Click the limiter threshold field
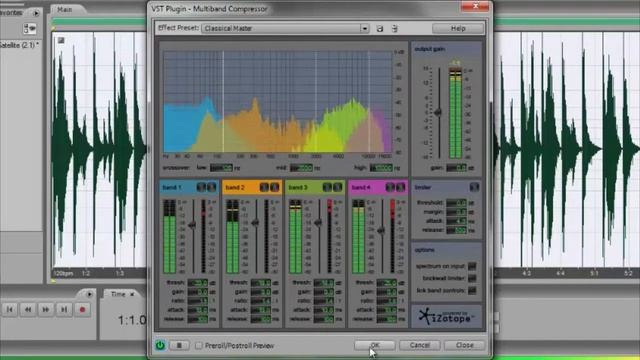This screenshot has height=360, width=640. [456, 203]
